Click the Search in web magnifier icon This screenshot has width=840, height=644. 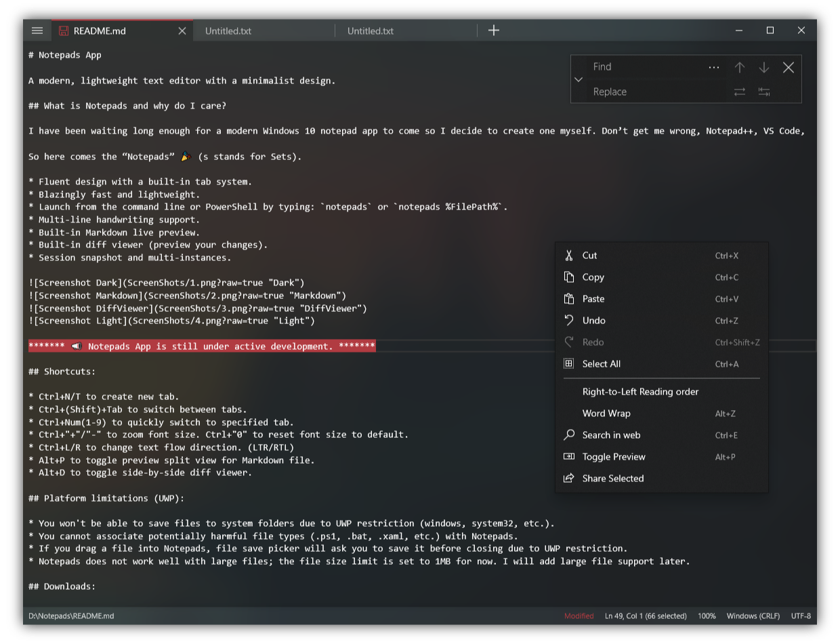tap(568, 435)
